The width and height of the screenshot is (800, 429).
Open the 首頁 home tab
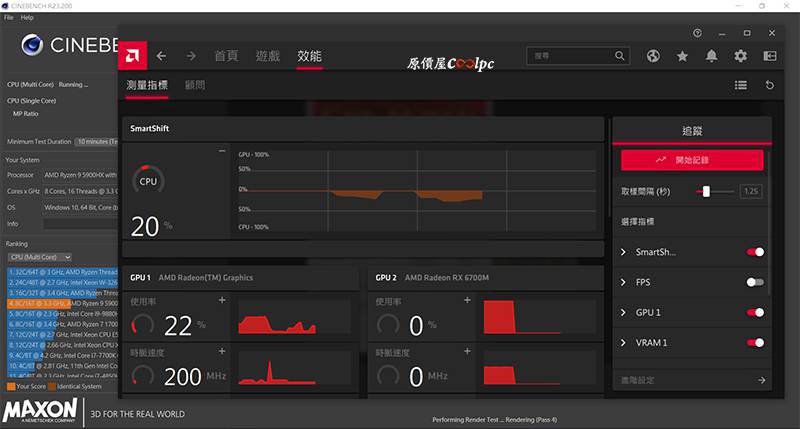(x=226, y=56)
